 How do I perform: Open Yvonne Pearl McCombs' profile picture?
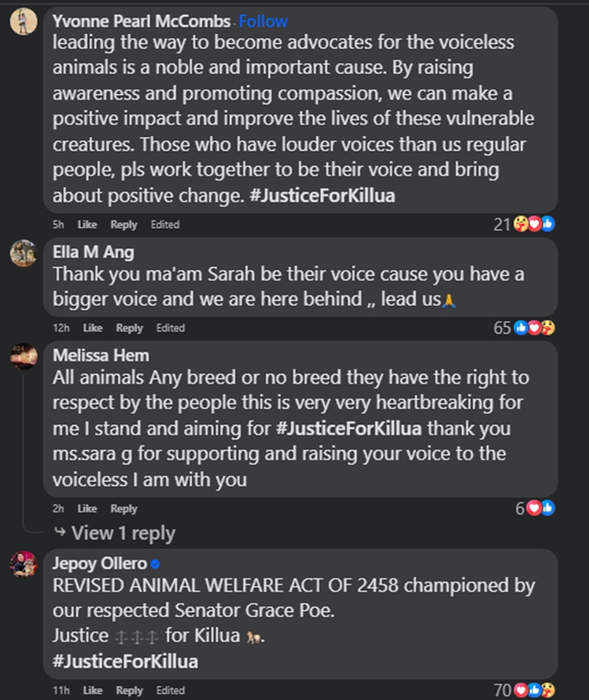click(x=23, y=21)
